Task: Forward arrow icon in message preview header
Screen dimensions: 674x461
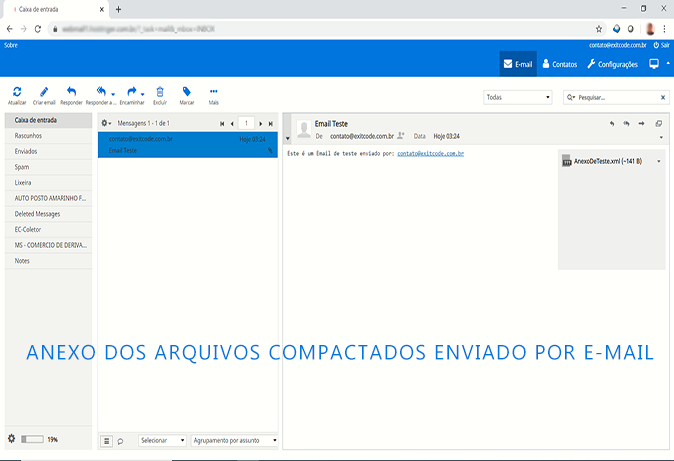Action: [x=641, y=124]
